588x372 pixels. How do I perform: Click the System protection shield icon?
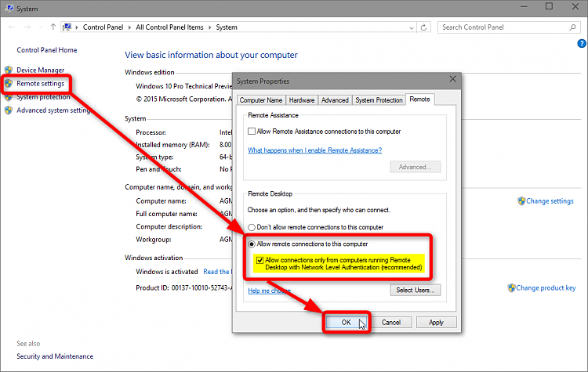9,97
